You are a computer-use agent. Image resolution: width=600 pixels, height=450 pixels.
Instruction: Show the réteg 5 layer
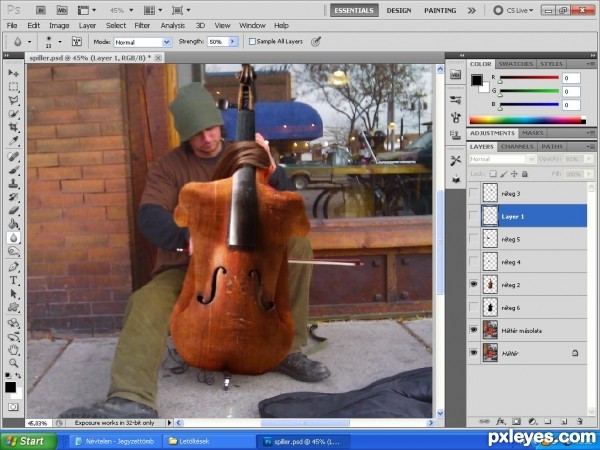pos(474,239)
